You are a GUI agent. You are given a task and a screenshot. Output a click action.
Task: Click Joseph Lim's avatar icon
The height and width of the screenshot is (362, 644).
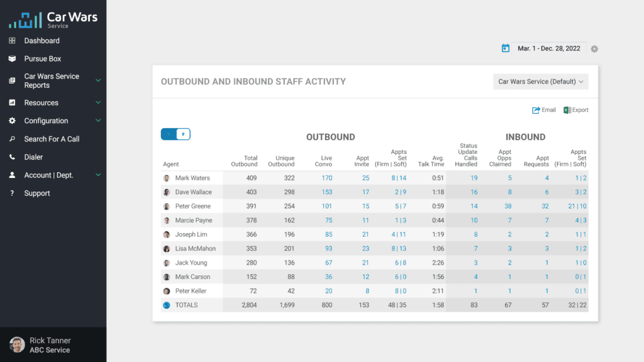pos(166,235)
